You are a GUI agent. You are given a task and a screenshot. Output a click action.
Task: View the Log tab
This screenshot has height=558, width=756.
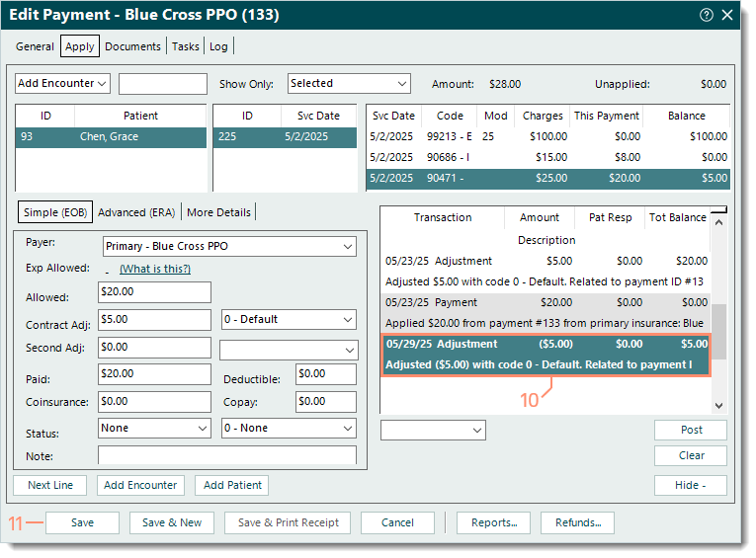tap(218, 46)
